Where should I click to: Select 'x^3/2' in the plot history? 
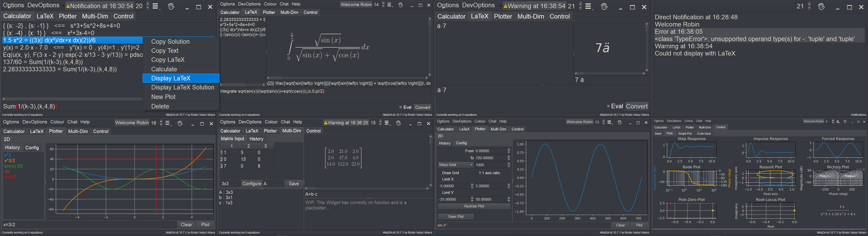click(10, 161)
